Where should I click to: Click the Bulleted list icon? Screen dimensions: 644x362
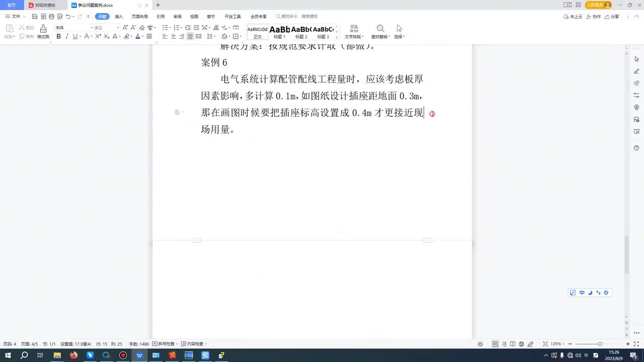point(165,28)
